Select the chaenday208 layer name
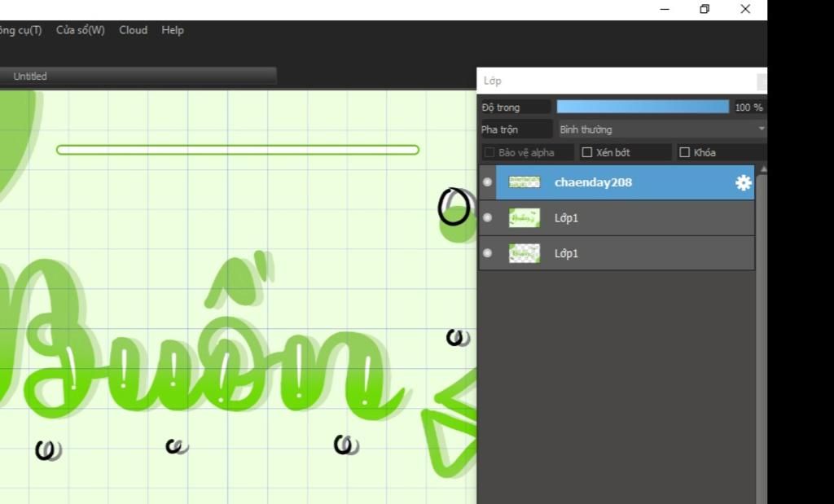The image size is (834, 504). point(593,182)
